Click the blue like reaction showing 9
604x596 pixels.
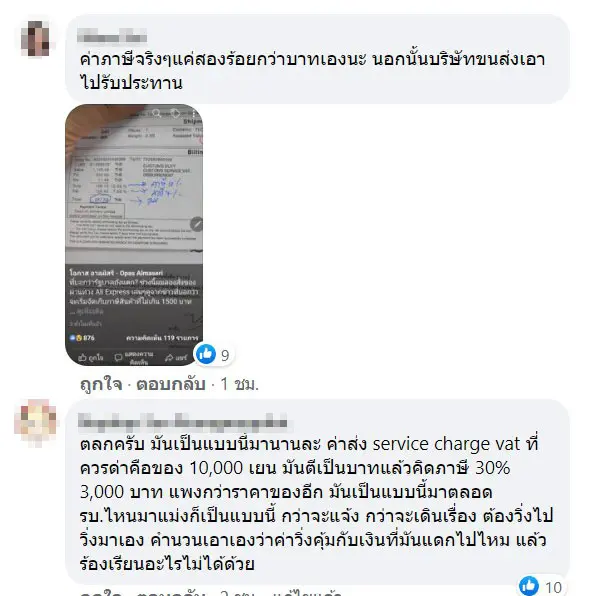coord(214,354)
